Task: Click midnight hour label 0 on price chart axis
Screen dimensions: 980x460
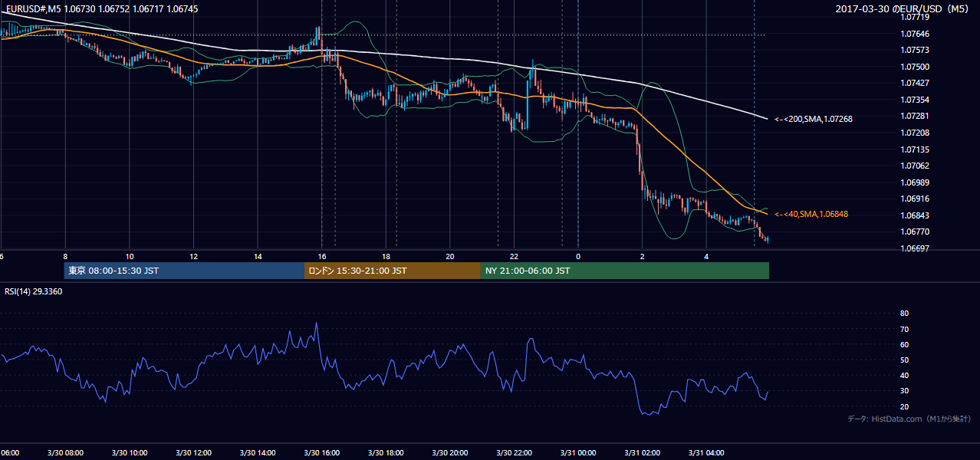Action: [578, 256]
